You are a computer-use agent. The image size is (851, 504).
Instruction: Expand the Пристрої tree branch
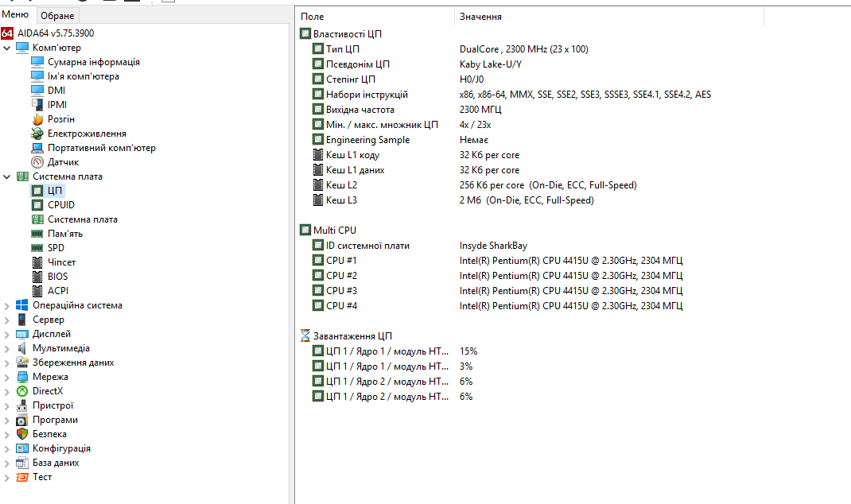(x=6, y=405)
